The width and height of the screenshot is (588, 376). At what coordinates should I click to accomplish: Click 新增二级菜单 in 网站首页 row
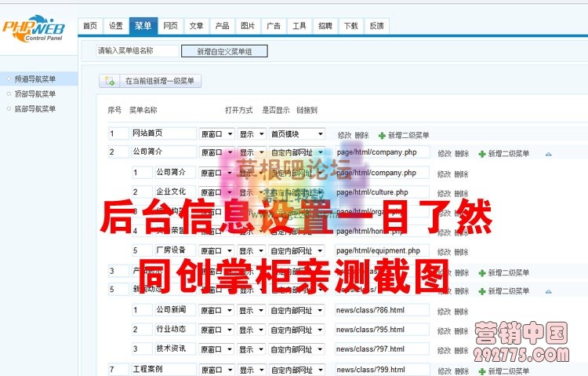tap(408, 136)
